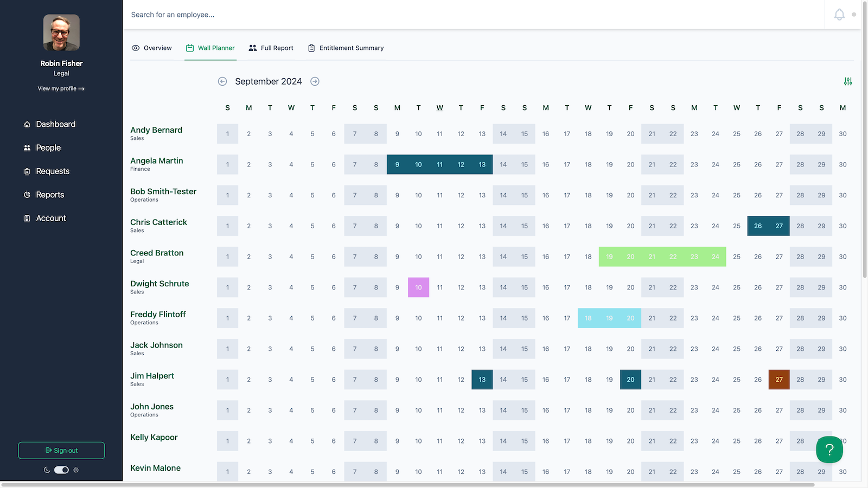Open Creed Bratton's profile link

pyautogui.click(x=157, y=253)
